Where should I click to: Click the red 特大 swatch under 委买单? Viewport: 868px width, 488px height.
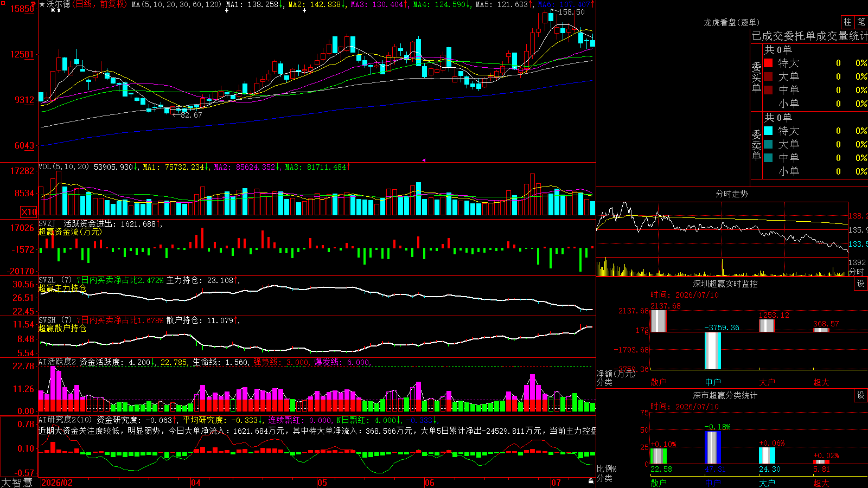[768, 63]
